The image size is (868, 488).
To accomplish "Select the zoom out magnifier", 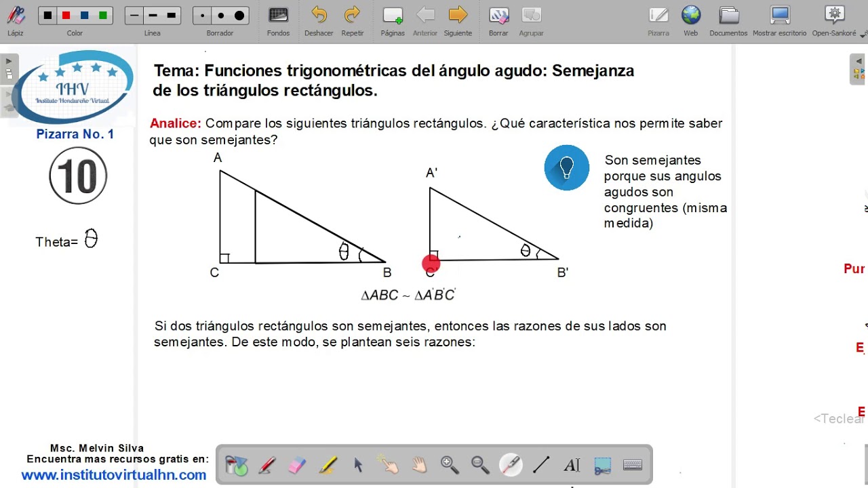I will tap(480, 465).
